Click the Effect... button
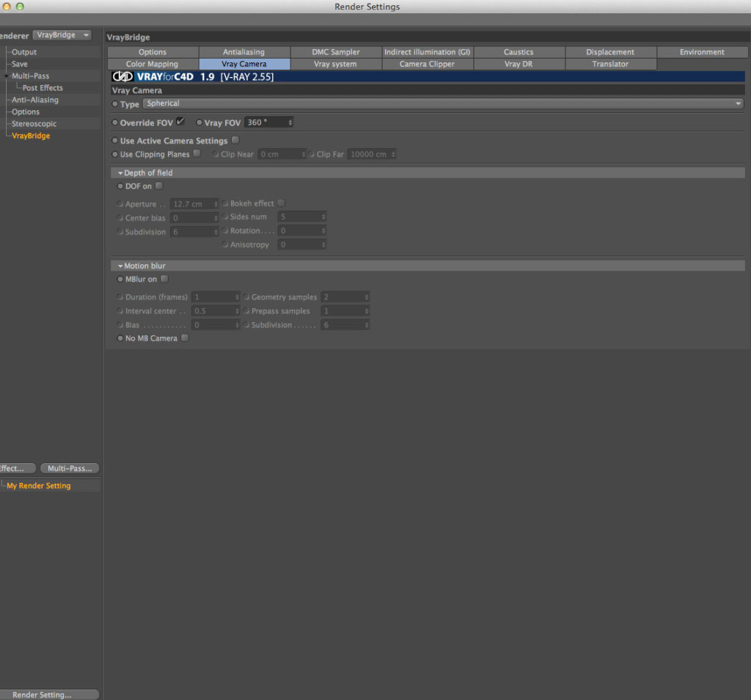751x700 pixels. click(x=18, y=468)
